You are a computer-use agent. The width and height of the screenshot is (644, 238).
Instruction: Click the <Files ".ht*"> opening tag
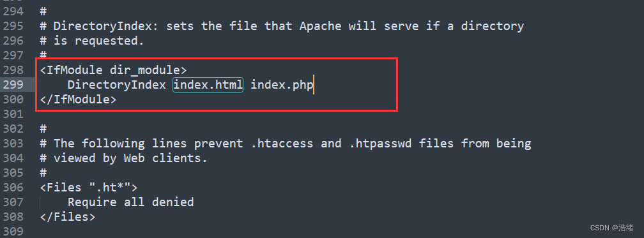89,188
